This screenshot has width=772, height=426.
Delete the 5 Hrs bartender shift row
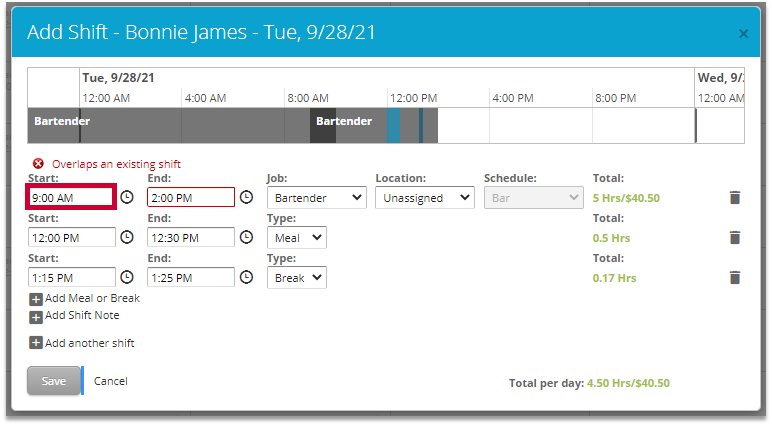coord(735,198)
